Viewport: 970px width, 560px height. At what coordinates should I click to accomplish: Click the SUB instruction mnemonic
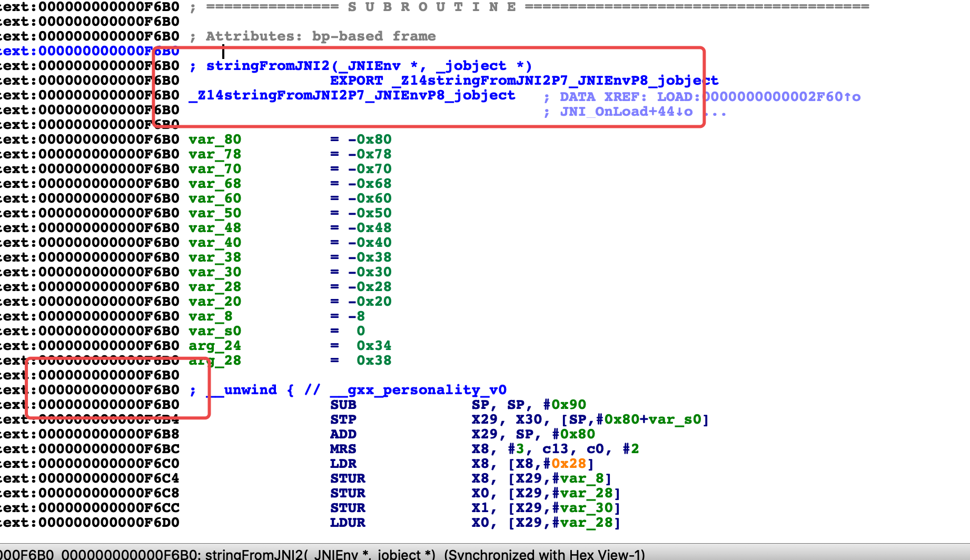pyautogui.click(x=343, y=405)
